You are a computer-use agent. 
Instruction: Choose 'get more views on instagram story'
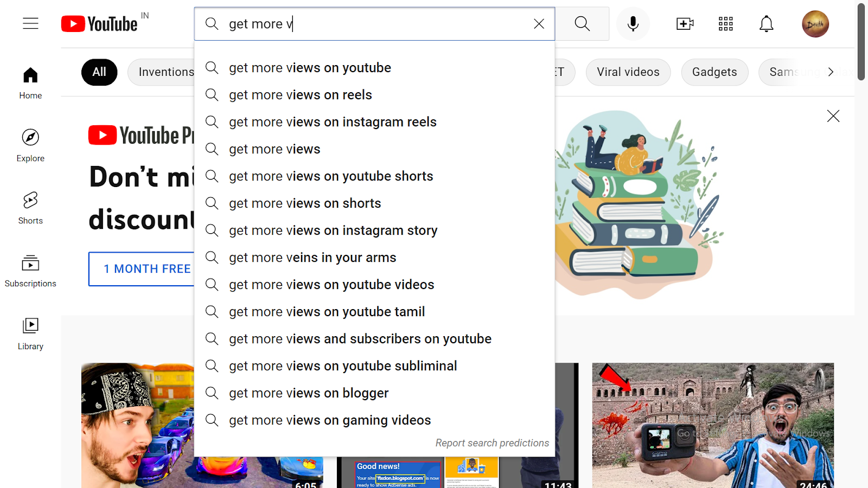click(374, 230)
